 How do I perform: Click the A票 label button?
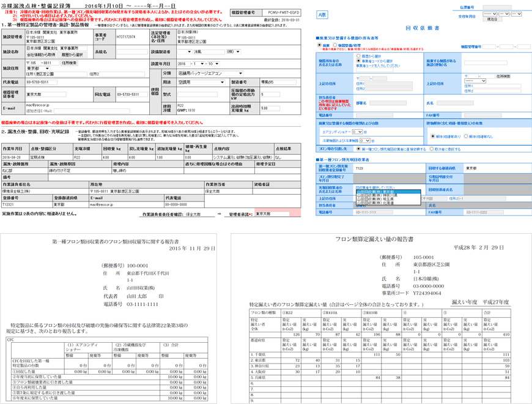(x=322, y=15)
